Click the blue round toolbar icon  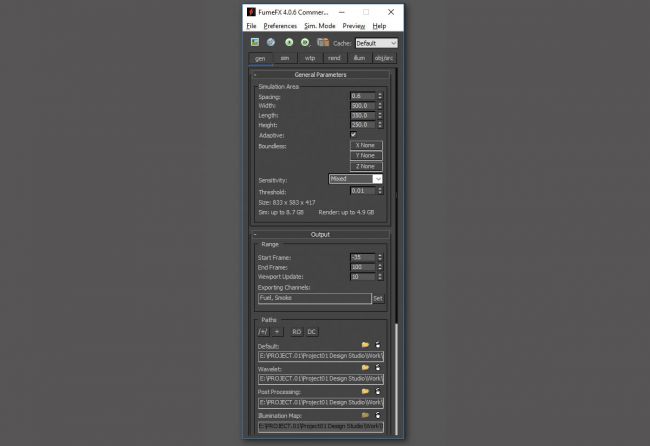[x=271, y=42]
